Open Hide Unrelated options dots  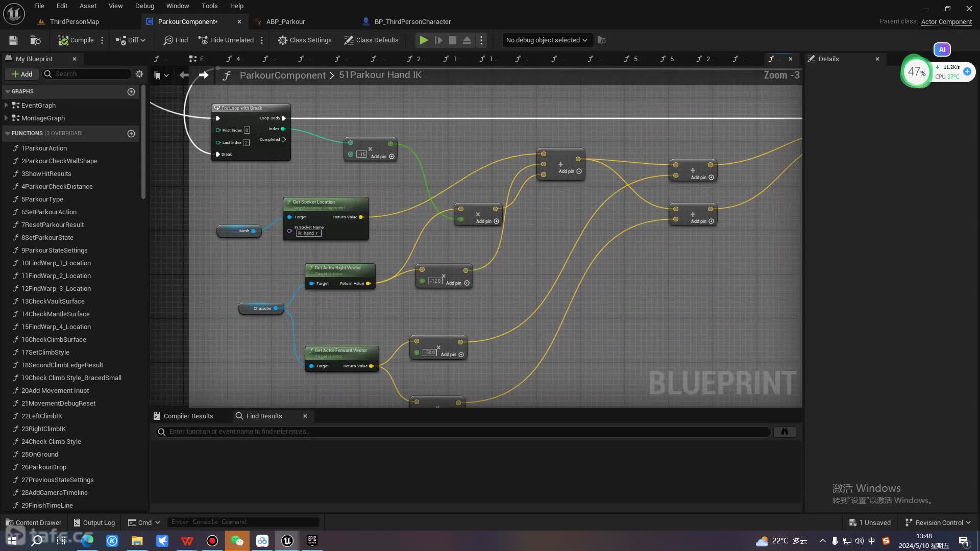[x=262, y=40]
